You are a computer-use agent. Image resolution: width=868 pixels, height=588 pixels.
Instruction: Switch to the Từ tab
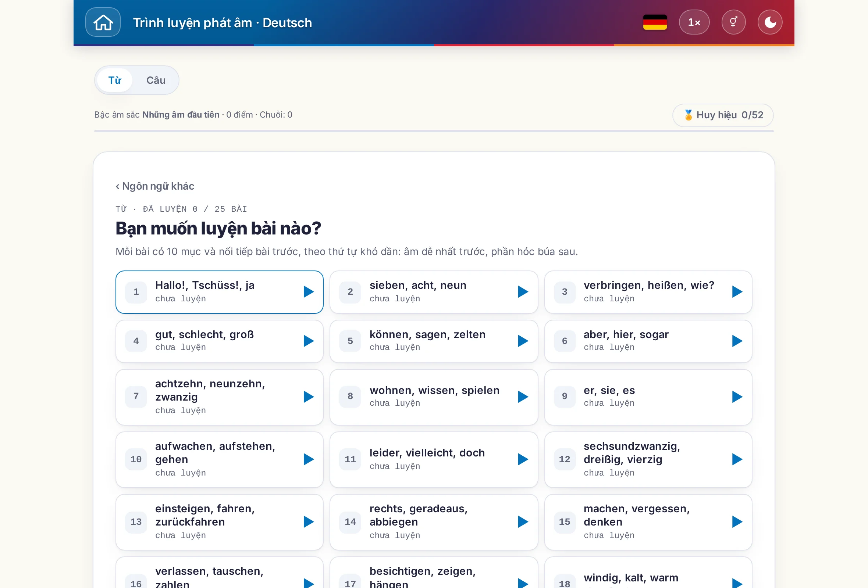coord(115,80)
